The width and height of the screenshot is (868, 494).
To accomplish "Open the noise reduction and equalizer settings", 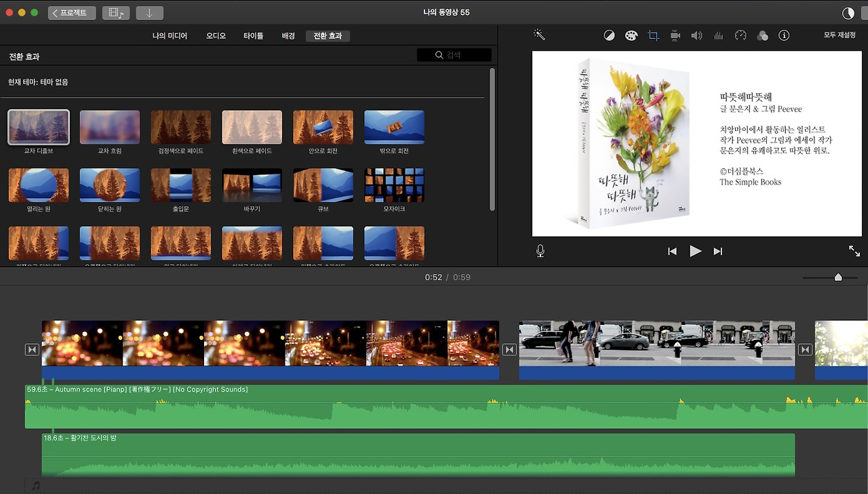I will pos(719,35).
